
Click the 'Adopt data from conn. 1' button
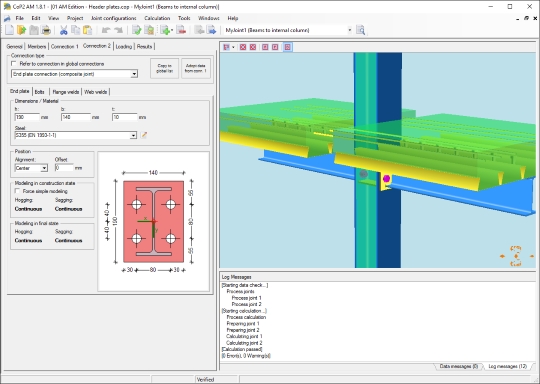[196, 68]
